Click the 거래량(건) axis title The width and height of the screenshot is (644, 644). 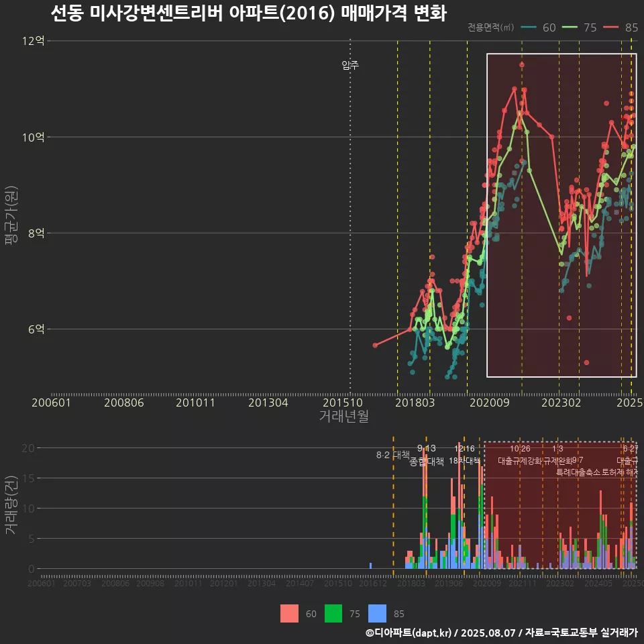point(11,504)
